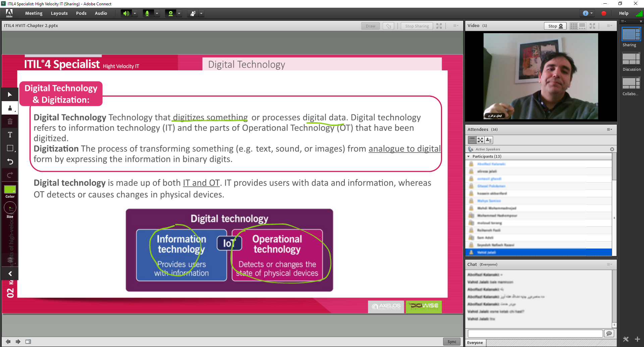Click the trash delete drawing tool
The height and width of the screenshot is (347, 644).
(x=10, y=122)
